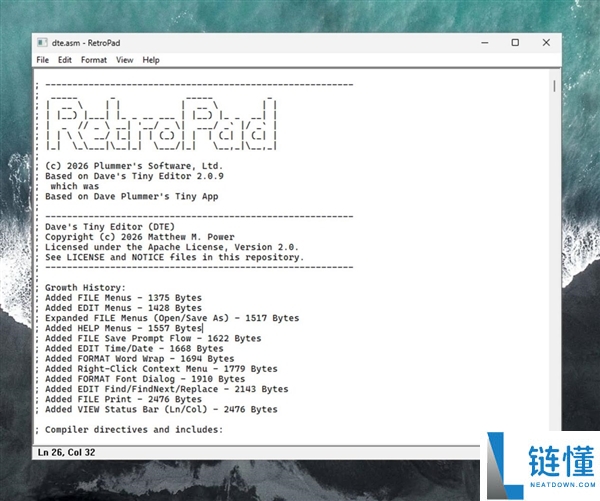The height and width of the screenshot is (501, 600).
Task: Open the Edit menu
Action: tap(65, 60)
